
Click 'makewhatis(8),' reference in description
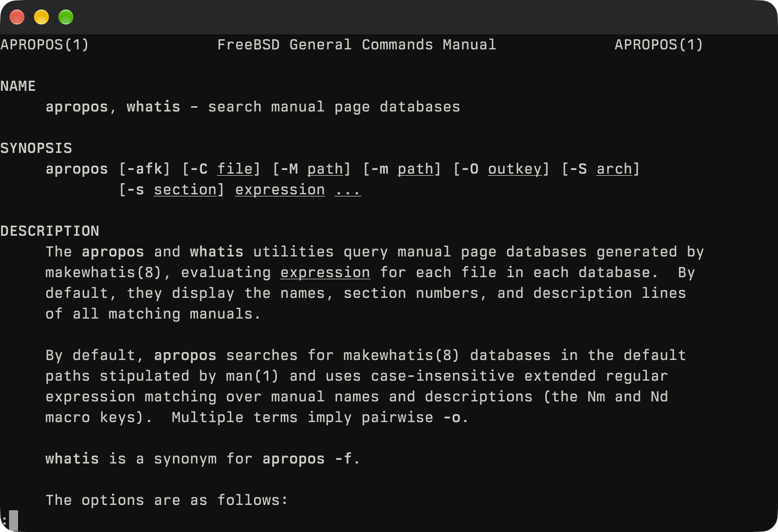(108, 272)
